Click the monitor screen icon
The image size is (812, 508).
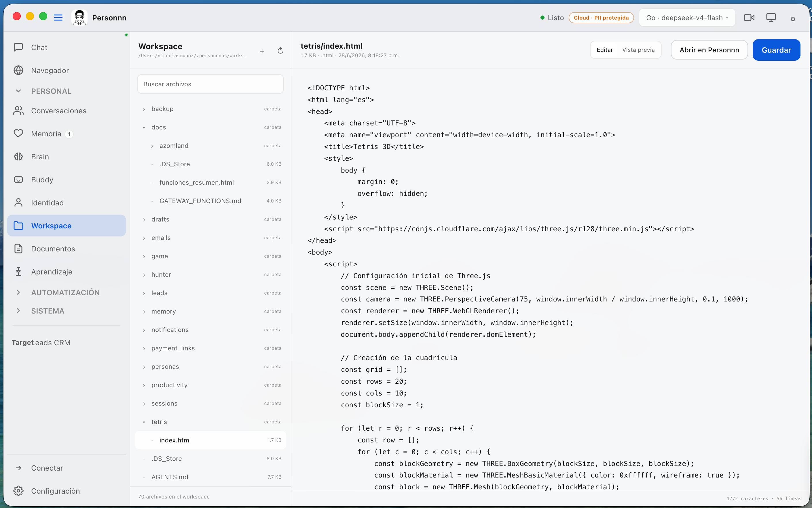click(x=771, y=18)
